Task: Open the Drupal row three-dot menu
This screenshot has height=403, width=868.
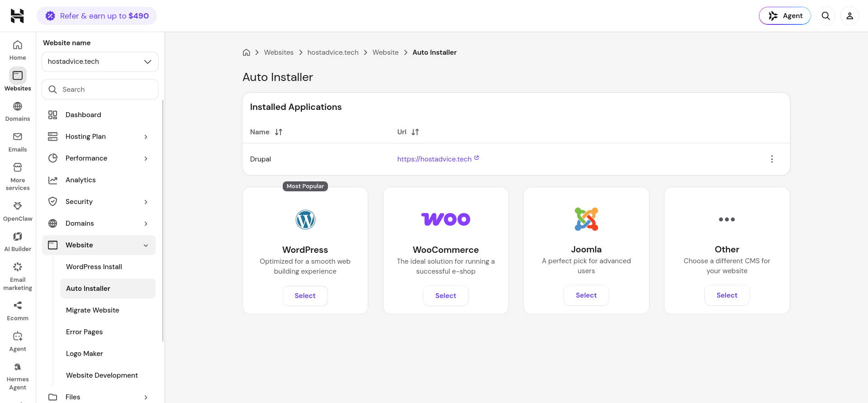Action: point(772,159)
